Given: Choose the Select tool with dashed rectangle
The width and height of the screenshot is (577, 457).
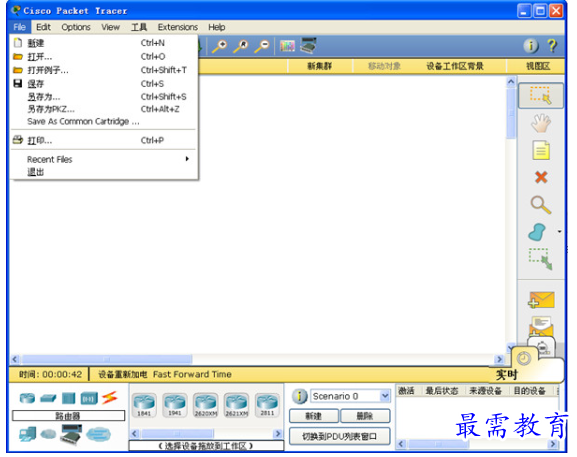Looking at the screenshot, I should coord(541,96).
